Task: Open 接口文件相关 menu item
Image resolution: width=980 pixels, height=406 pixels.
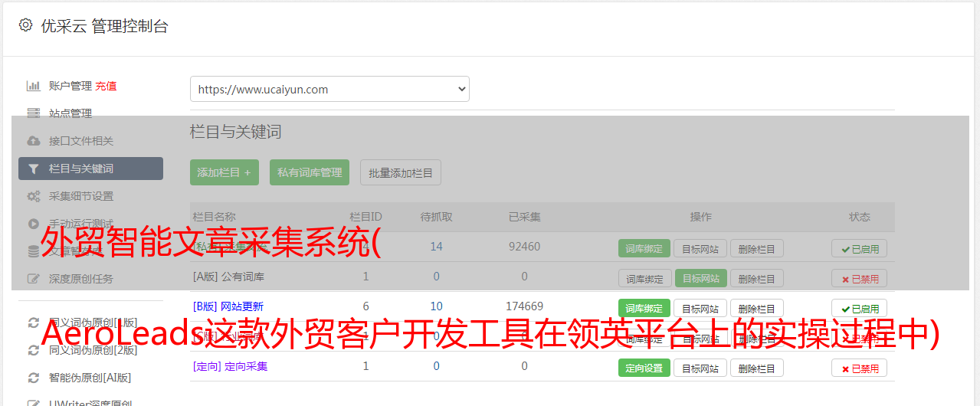Action: click(x=81, y=141)
